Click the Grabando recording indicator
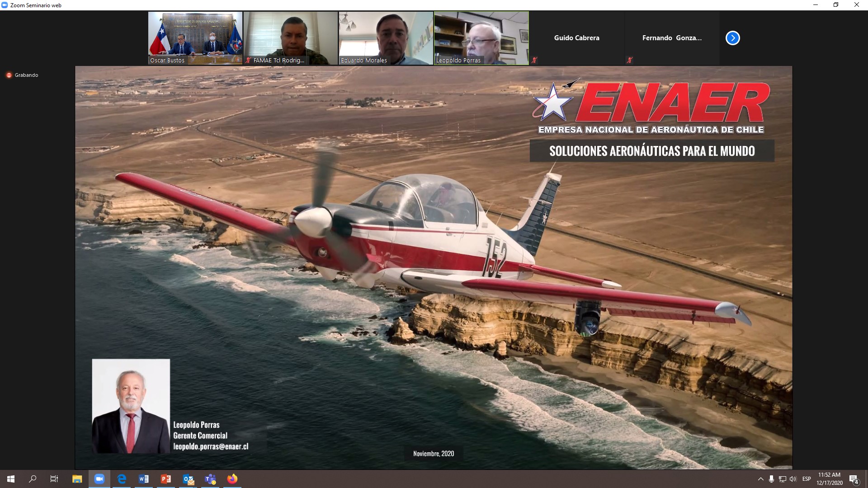Viewport: 868px width, 488px height. [x=22, y=75]
